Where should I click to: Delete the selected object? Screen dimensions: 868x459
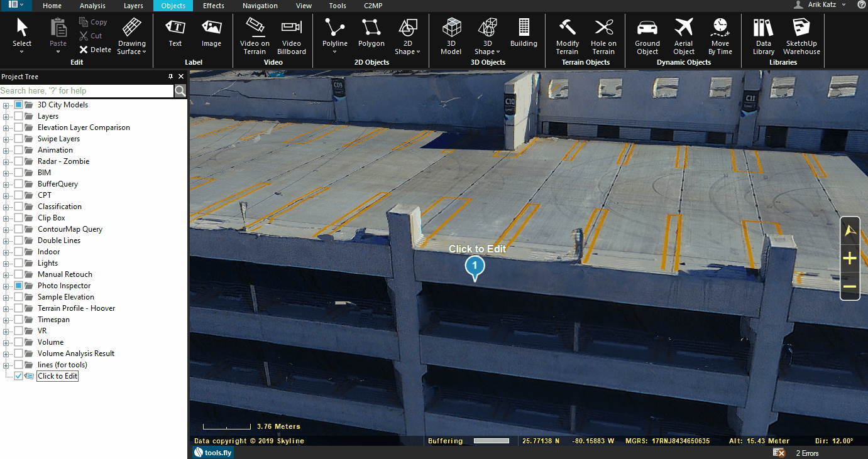[95, 50]
